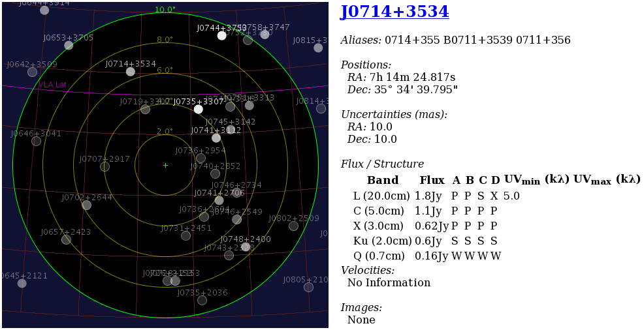Select the bright J0735+3307 source marker

click(x=199, y=109)
